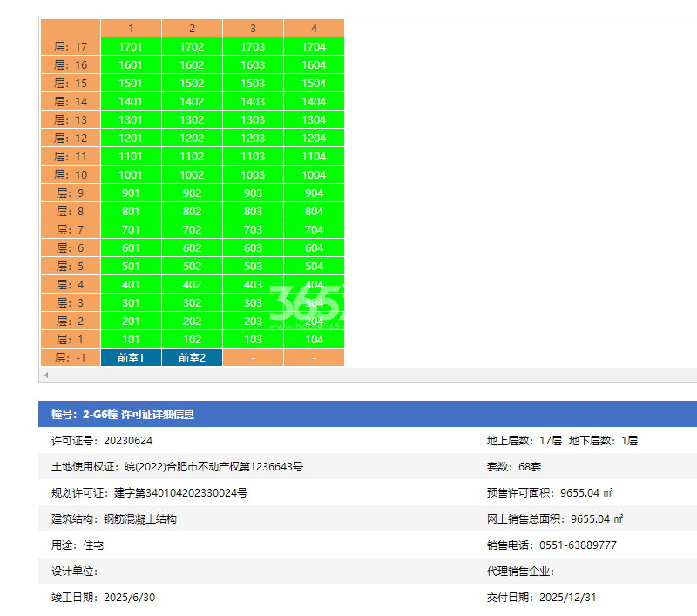Viewport: 697px width, 616px height.
Task: Select unit 203 cell
Action: coord(253,321)
